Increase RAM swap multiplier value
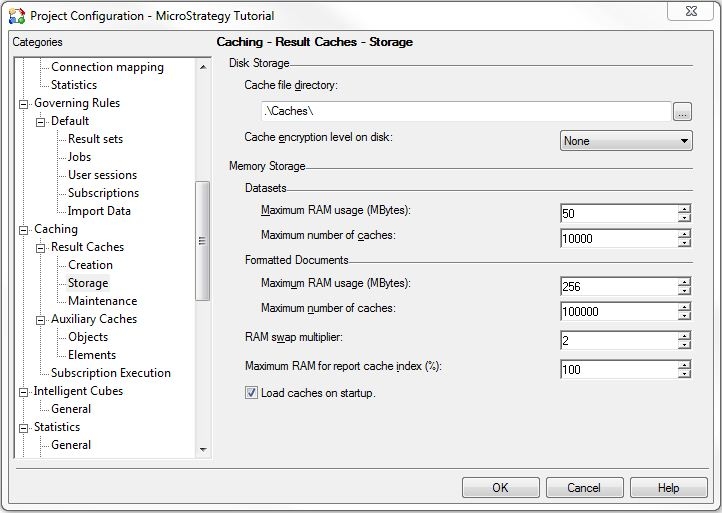Viewport: 722px width, 513px height. pos(684,336)
